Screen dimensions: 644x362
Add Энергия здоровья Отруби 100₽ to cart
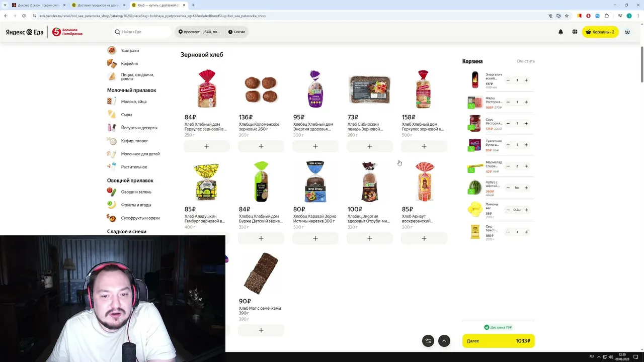click(x=370, y=238)
